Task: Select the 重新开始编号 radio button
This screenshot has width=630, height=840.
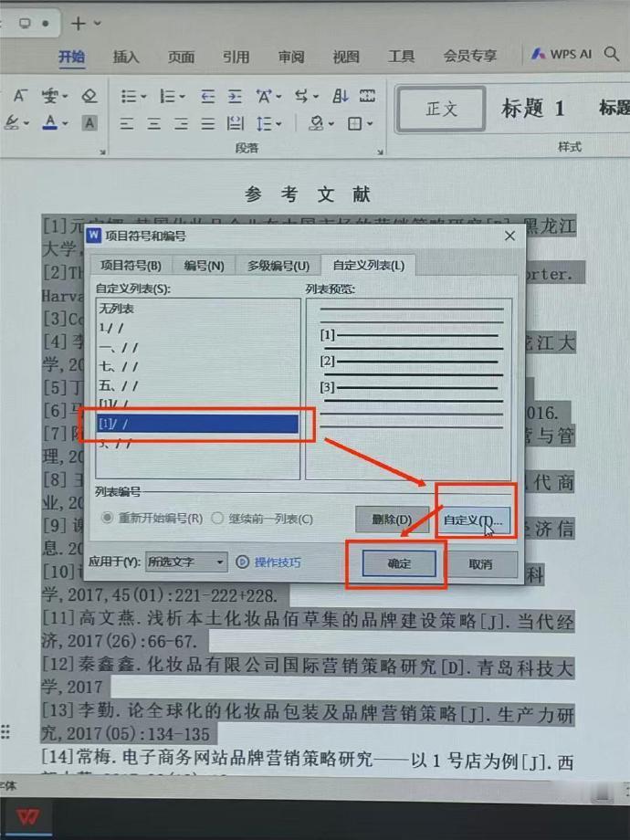Action: pos(107,518)
